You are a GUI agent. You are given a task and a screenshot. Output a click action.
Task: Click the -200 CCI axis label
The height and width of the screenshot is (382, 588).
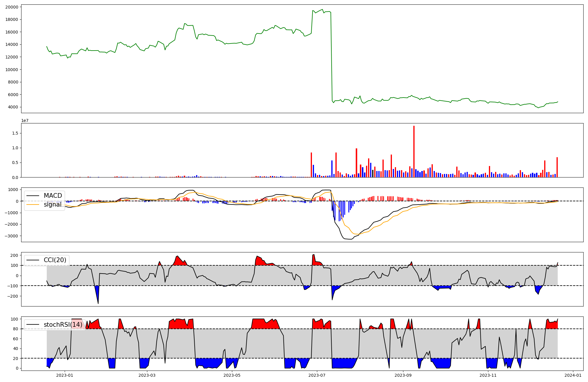point(13,296)
